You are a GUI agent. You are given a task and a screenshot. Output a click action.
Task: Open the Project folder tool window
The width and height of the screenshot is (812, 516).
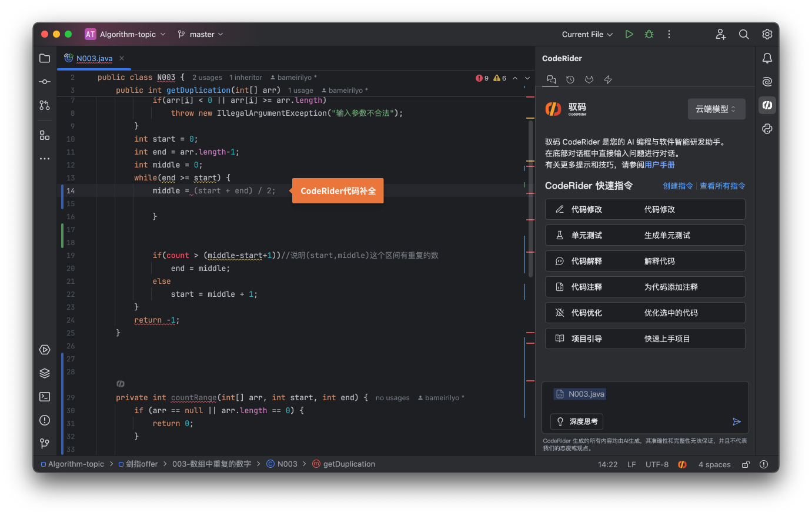point(45,58)
